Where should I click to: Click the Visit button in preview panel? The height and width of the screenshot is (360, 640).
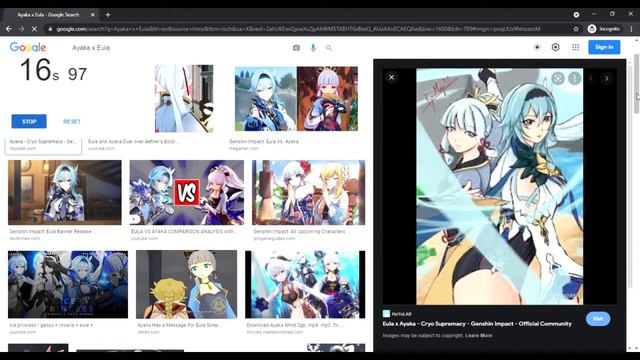tap(598, 319)
